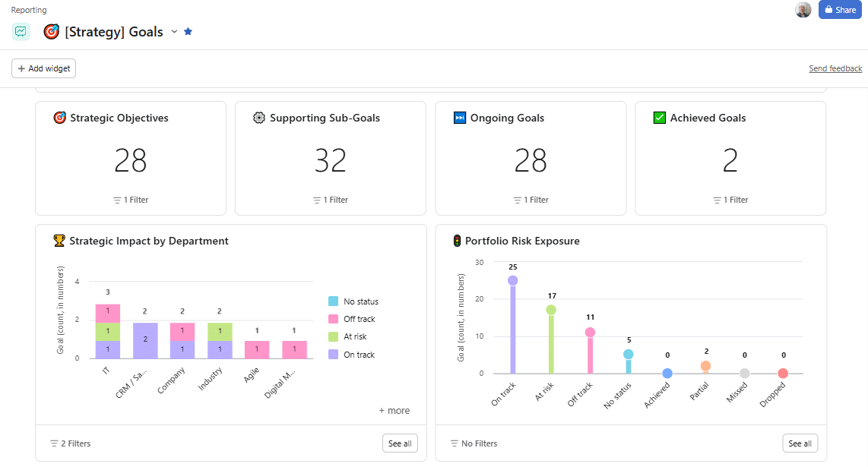The height and width of the screenshot is (467, 868).
Task: Open the 1 Filter on Achieved Goals
Action: click(x=730, y=200)
